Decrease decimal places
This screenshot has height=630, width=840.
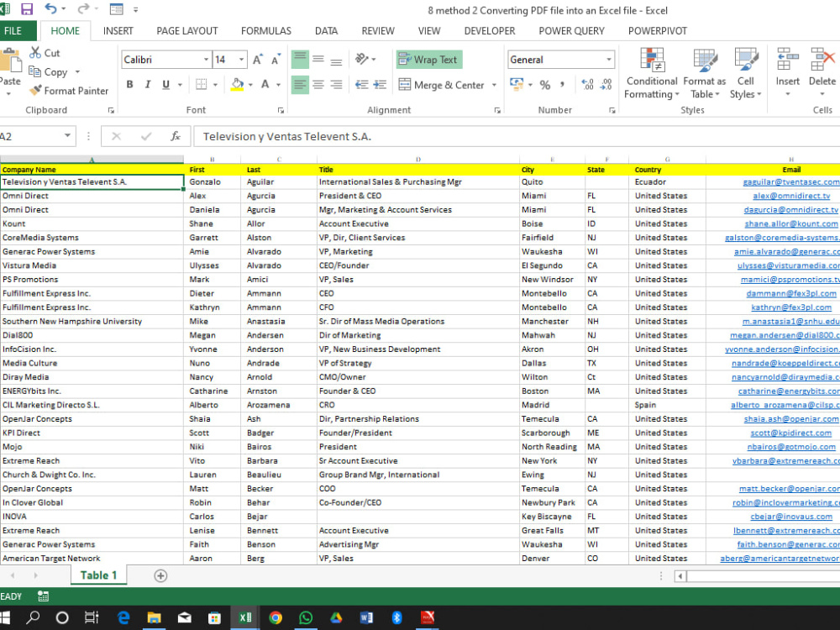[606, 84]
